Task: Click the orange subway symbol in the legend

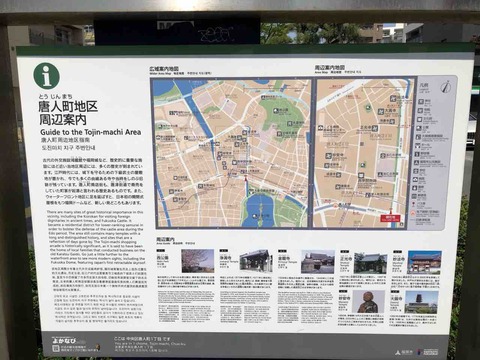Action: [x=413, y=213]
